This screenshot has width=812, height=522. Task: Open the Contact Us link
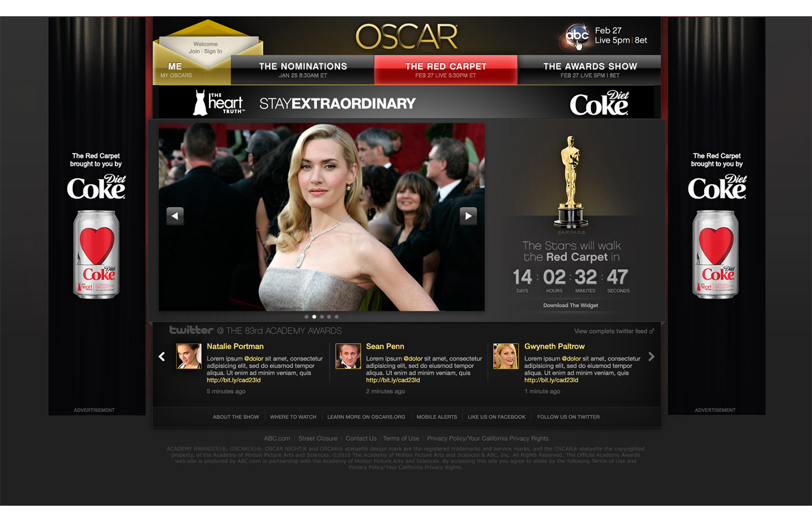pyautogui.click(x=361, y=438)
